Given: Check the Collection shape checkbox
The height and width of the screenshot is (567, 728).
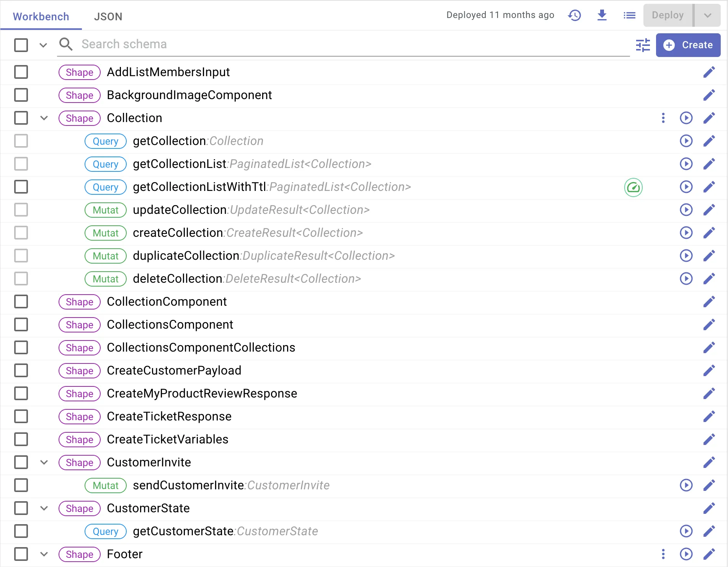Looking at the screenshot, I should 21,118.
